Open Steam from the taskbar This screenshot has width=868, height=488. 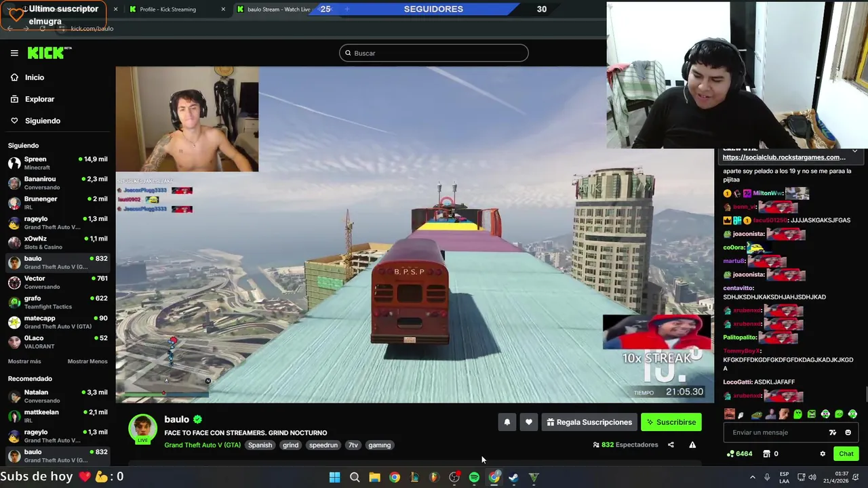(x=513, y=478)
